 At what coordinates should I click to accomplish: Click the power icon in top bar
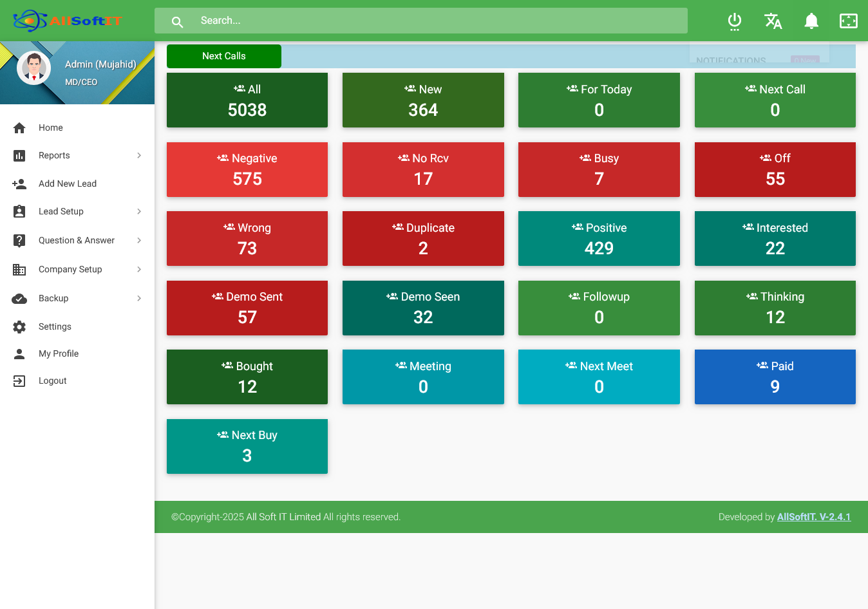coord(734,21)
